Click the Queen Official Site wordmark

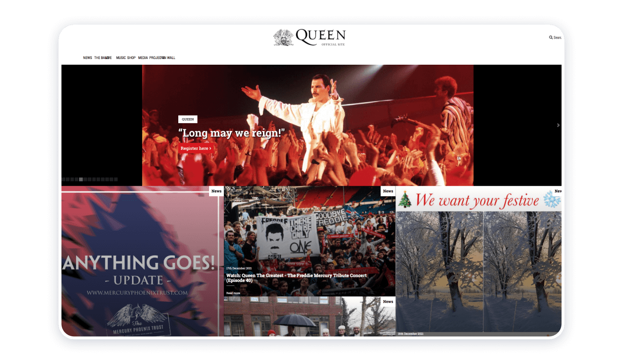(321, 37)
